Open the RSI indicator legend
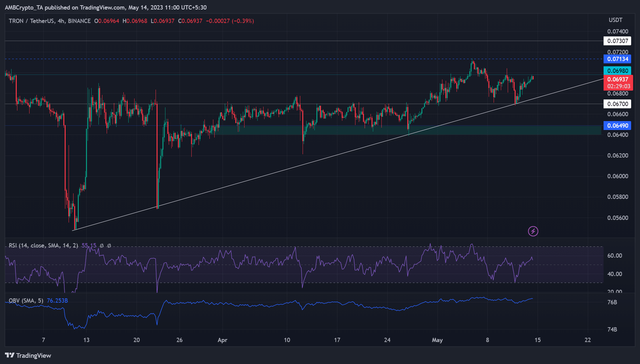The image size is (640, 364). tap(43, 246)
